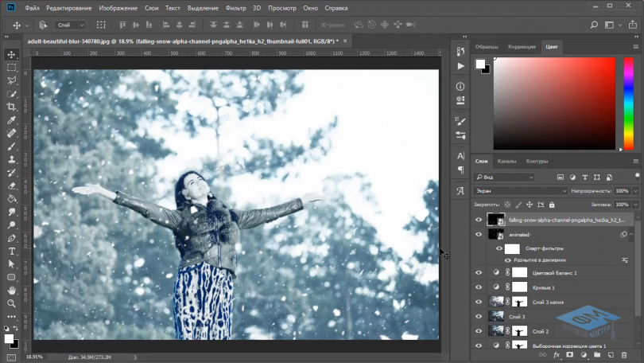Switch to the Каналы tab
644x363 pixels.
tap(506, 162)
